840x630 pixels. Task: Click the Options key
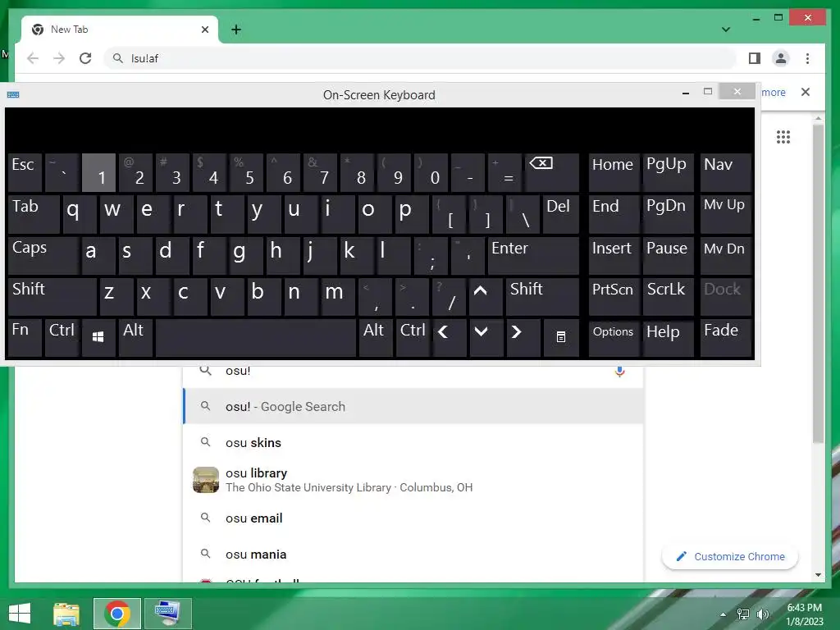614,337
